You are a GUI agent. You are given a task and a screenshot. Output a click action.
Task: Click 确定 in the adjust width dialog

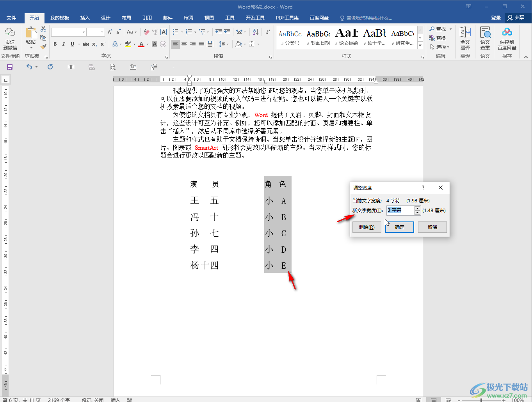(x=400, y=227)
